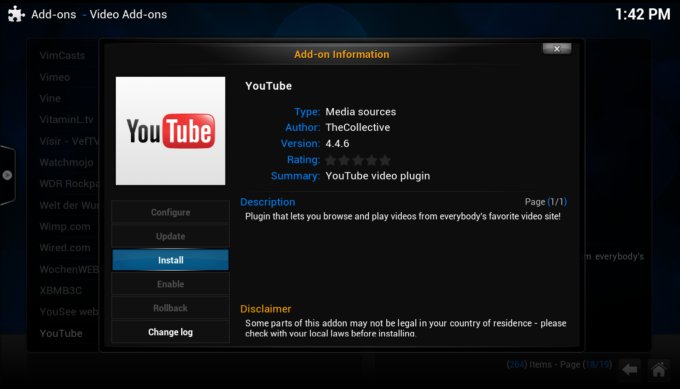
Task: Click the 'TheCollective' author name
Action: (357, 127)
